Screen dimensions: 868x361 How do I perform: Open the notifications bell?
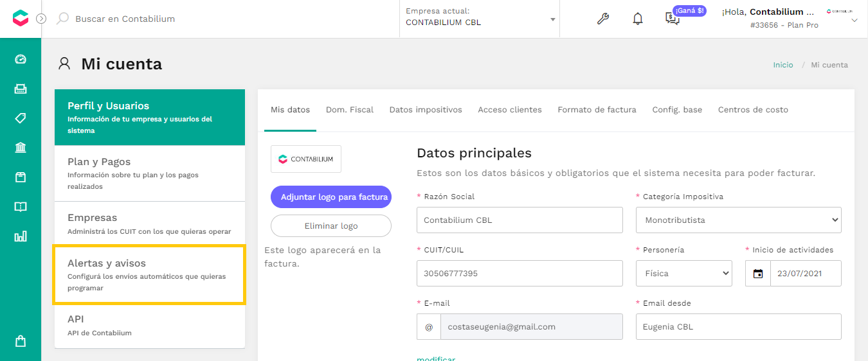pyautogui.click(x=637, y=19)
